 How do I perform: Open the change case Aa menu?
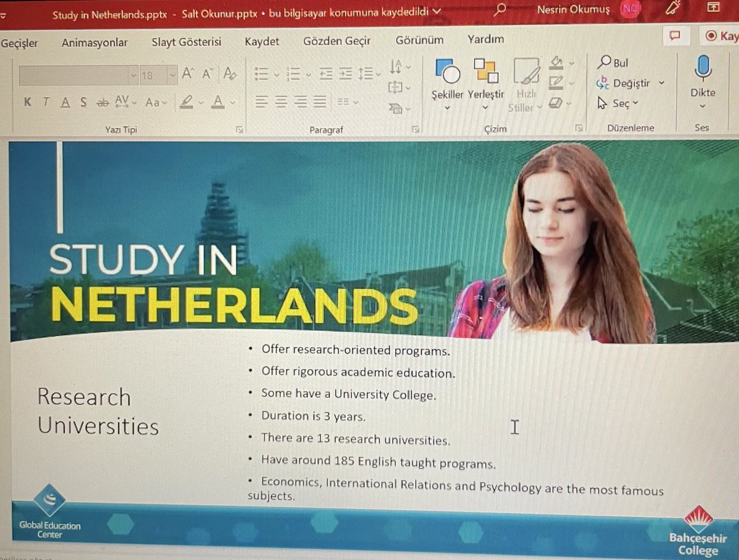point(156,102)
